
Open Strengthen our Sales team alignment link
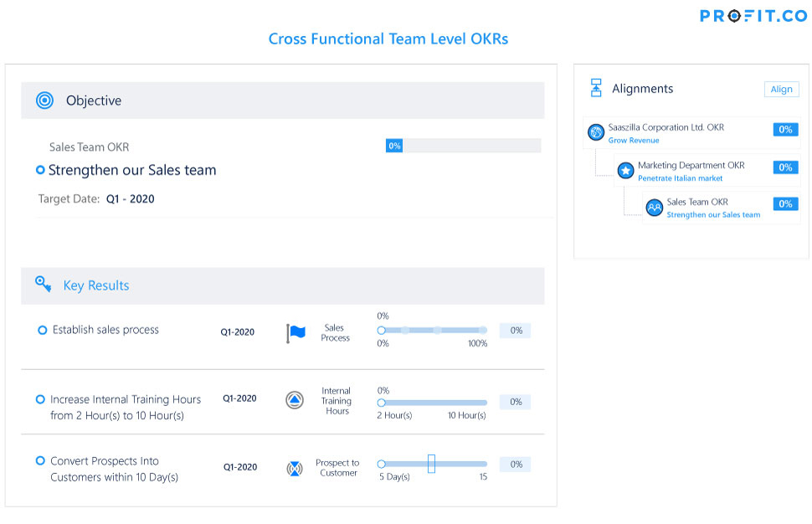[713, 215]
